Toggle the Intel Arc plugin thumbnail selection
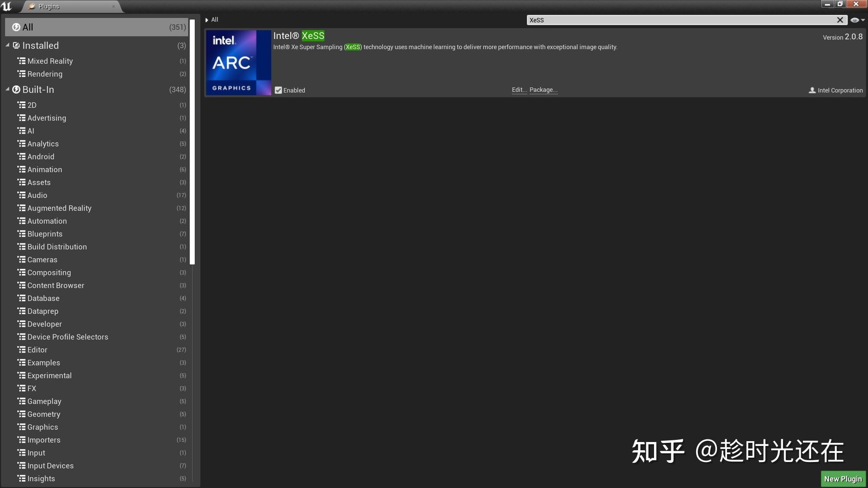This screenshot has height=488, width=868. tap(238, 62)
